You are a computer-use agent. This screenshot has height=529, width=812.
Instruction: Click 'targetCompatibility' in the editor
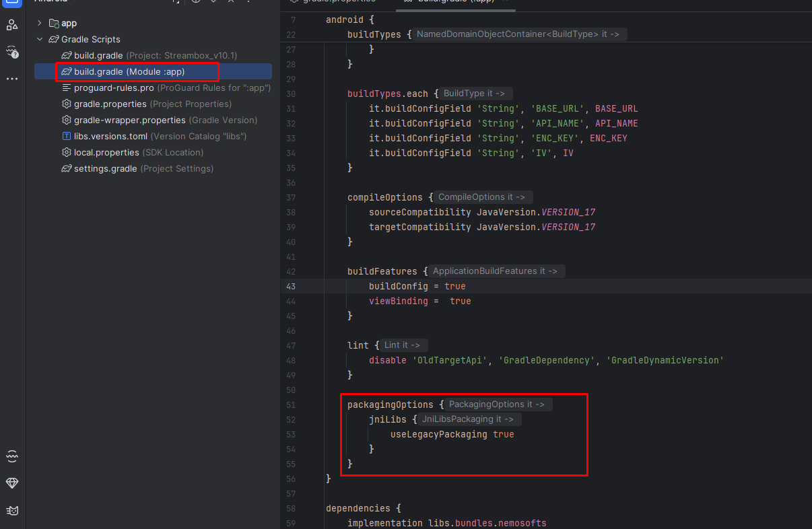(420, 227)
